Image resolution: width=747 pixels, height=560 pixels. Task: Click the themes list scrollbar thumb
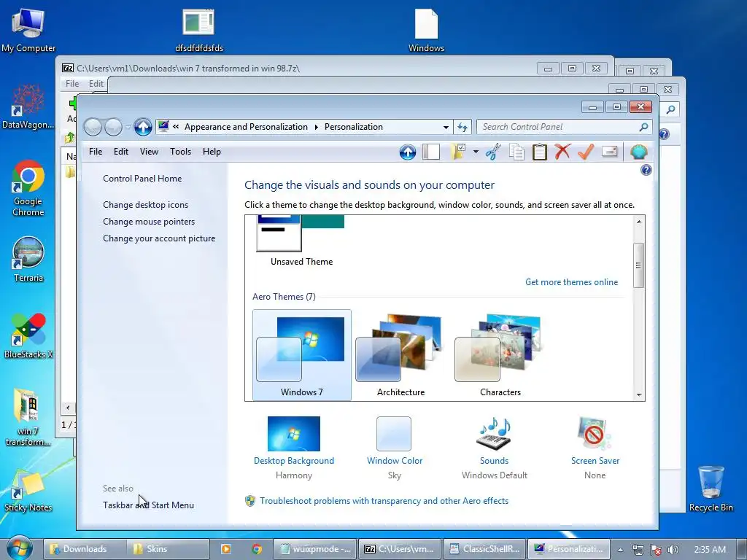point(639,265)
